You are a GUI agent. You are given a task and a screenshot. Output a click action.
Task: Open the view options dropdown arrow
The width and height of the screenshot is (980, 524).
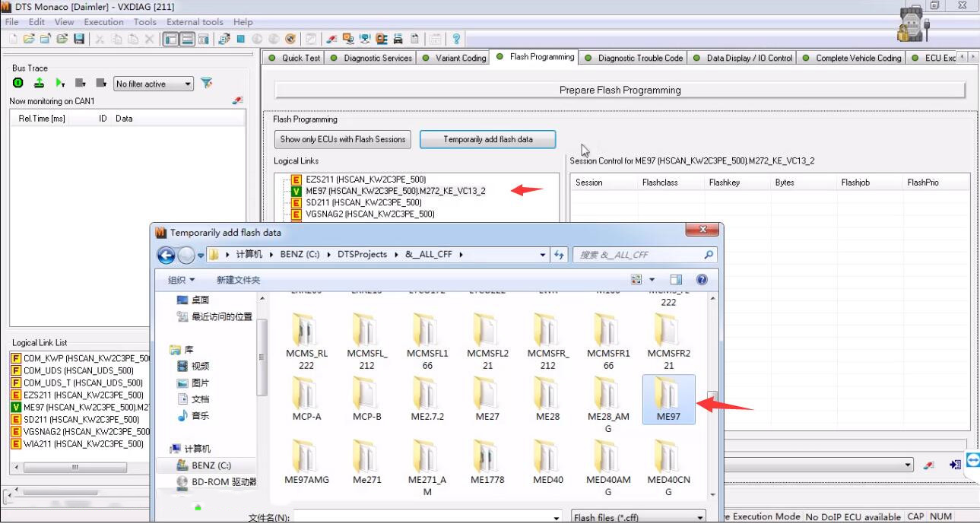tap(652, 280)
